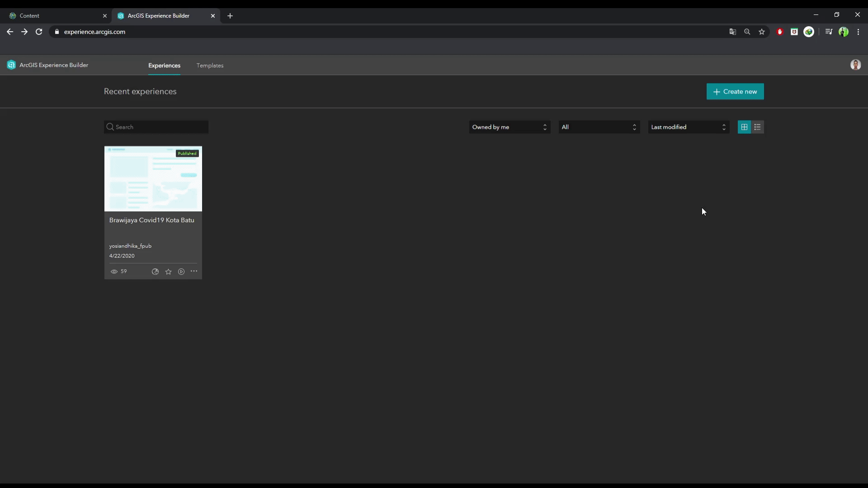Image resolution: width=868 pixels, height=488 pixels.
Task: Bookmark this page with star icon
Action: (x=762, y=32)
